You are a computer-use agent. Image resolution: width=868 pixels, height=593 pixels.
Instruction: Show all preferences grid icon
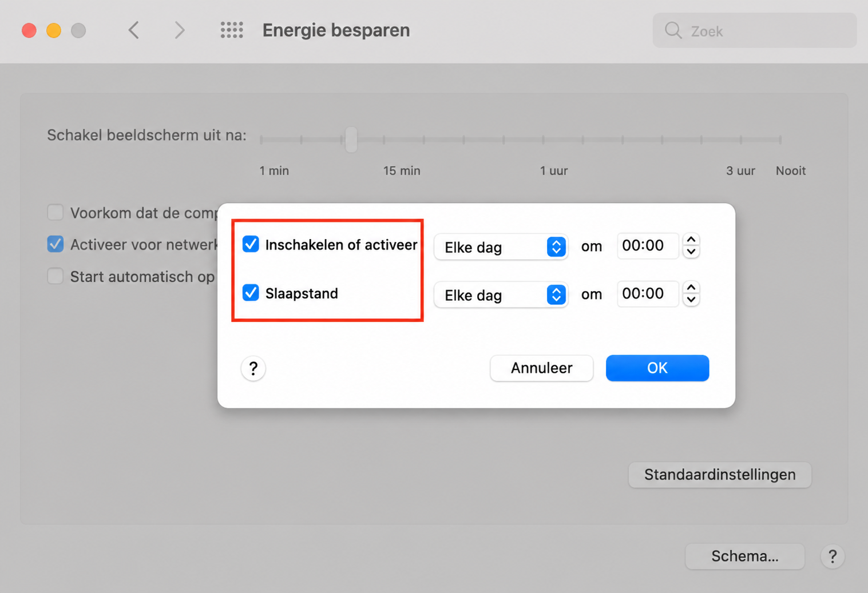click(232, 30)
